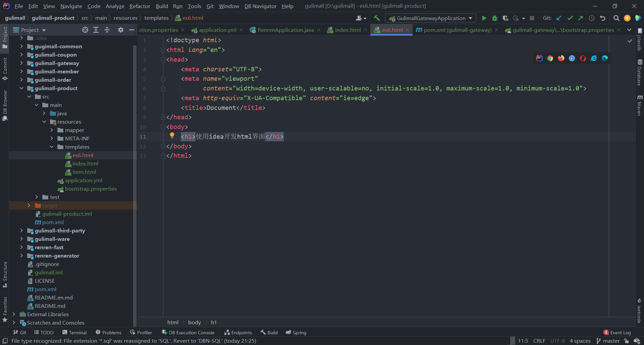644x345 pixels.
Task: Expand the target folder
Action: [29, 205]
